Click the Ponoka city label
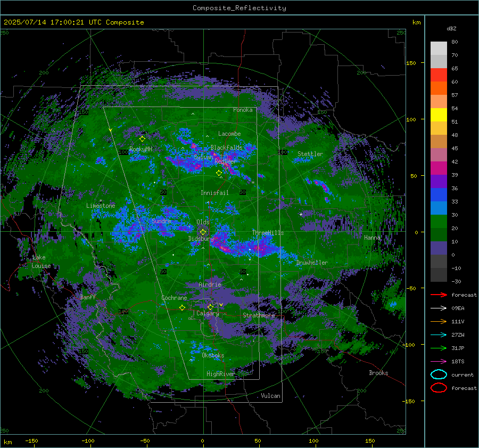 [243, 110]
